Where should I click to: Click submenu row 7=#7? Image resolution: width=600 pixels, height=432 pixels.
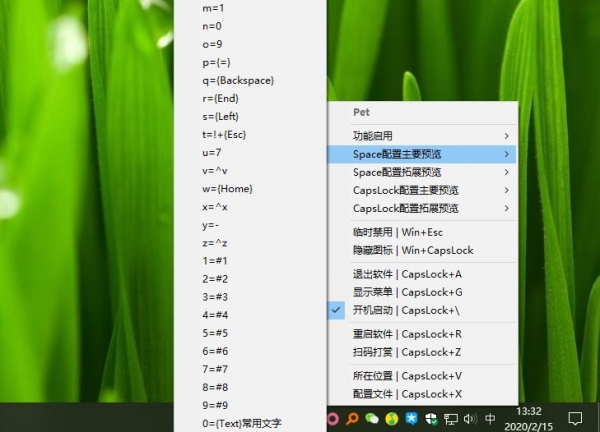point(250,369)
